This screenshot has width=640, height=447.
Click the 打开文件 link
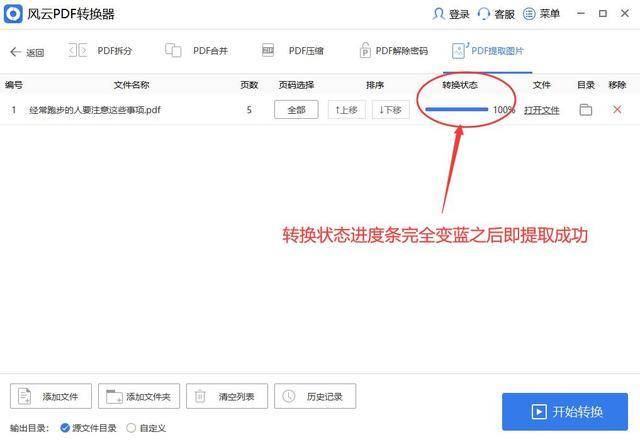point(542,110)
